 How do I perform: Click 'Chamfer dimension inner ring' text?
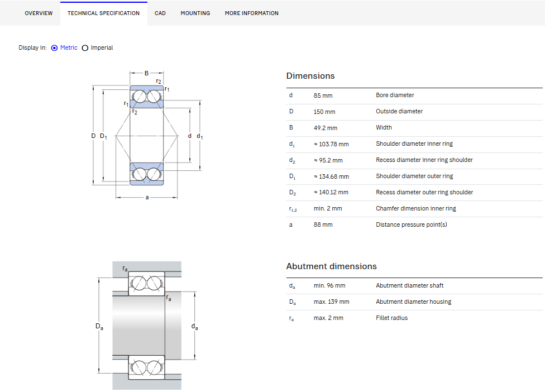(416, 208)
